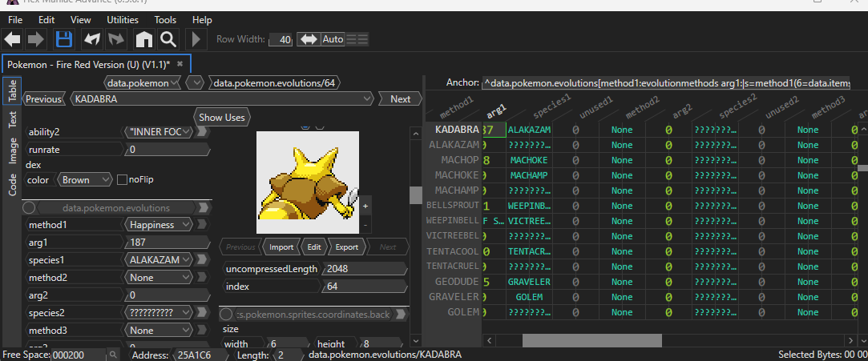Open the KADABRA element dropdown
The image size is (868, 361).
tap(223, 99)
